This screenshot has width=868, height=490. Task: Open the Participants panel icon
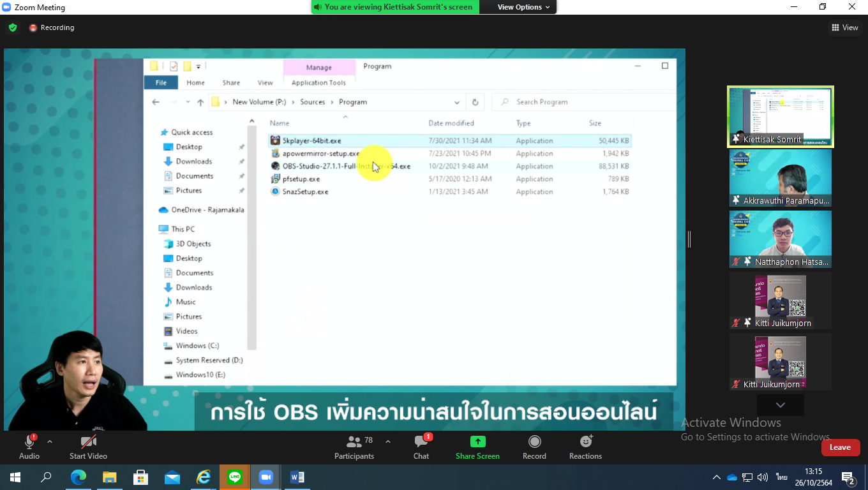[354, 442]
